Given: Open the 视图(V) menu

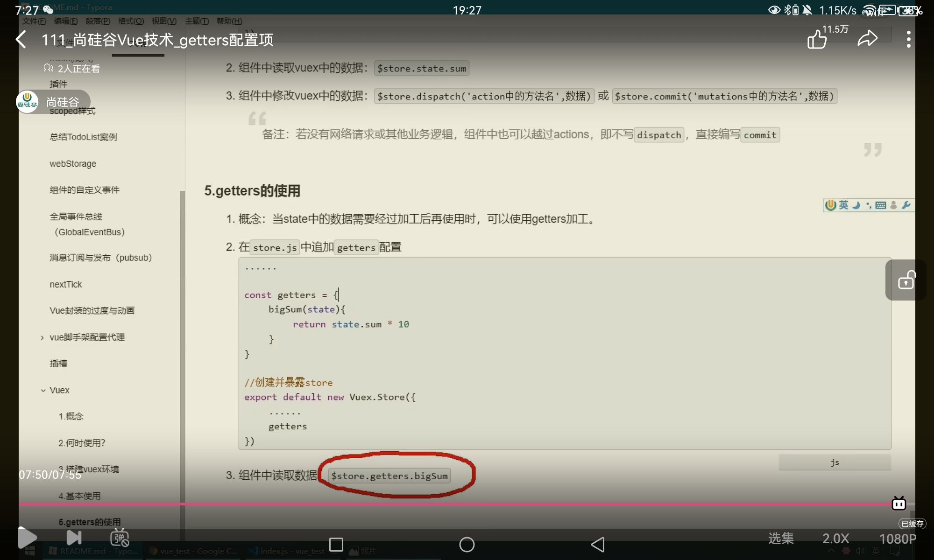Looking at the screenshot, I should [x=164, y=21].
